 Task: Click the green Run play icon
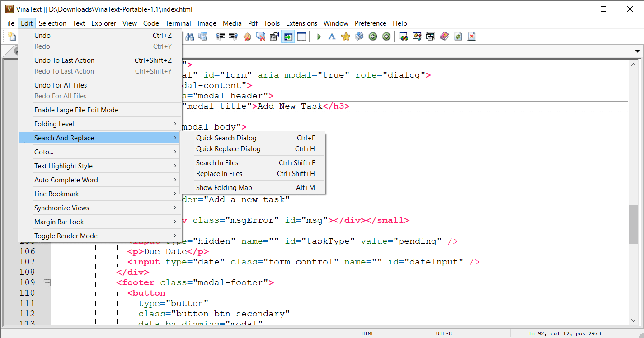point(319,37)
